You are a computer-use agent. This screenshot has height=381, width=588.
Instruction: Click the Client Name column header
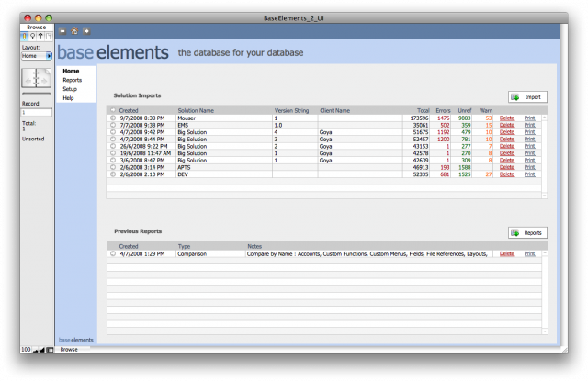click(x=334, y=110)
